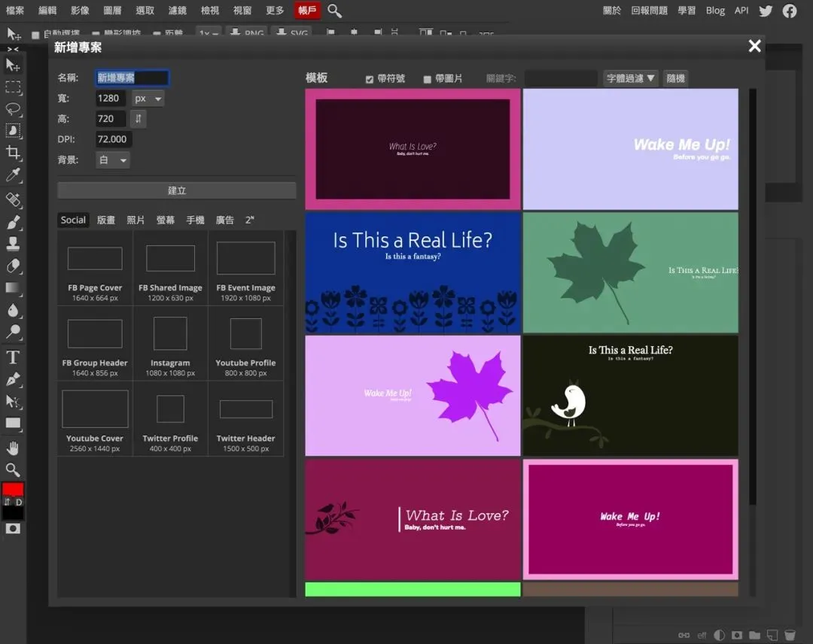Image resolution: width=813 pixels, height=644 pixels.
Task: Uncheck the 帶符號 checkbox
Action: tap(370, 79)
